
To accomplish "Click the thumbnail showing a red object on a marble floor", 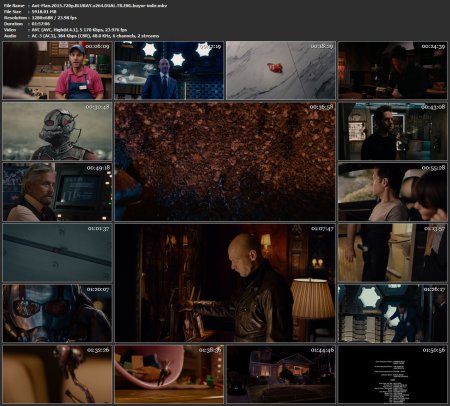I will tap(281, 70).
